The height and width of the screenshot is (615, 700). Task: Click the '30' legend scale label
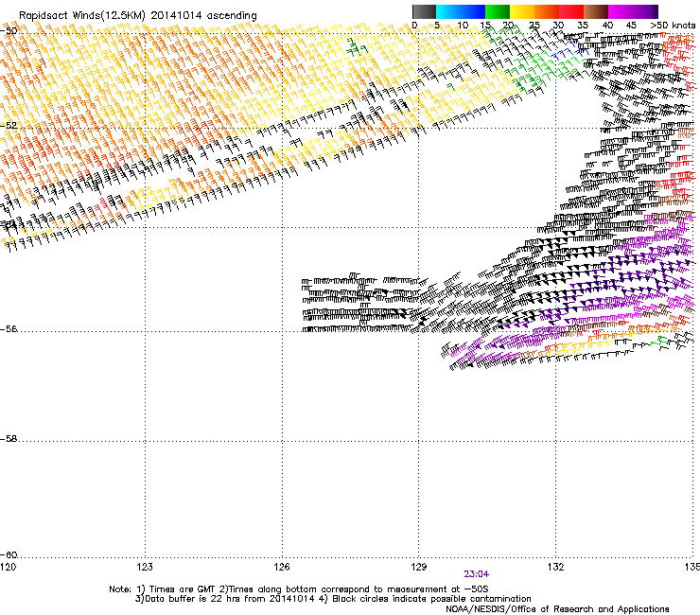(558, 26)
